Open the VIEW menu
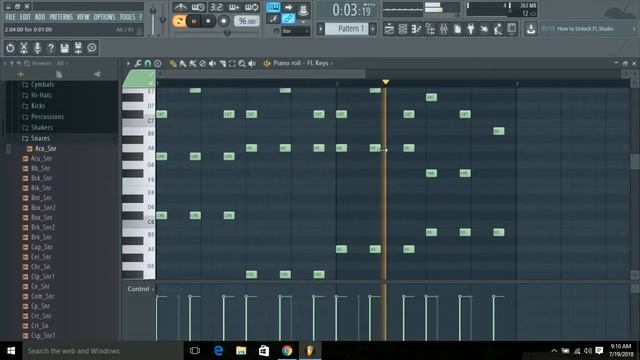 click(83, 17)
